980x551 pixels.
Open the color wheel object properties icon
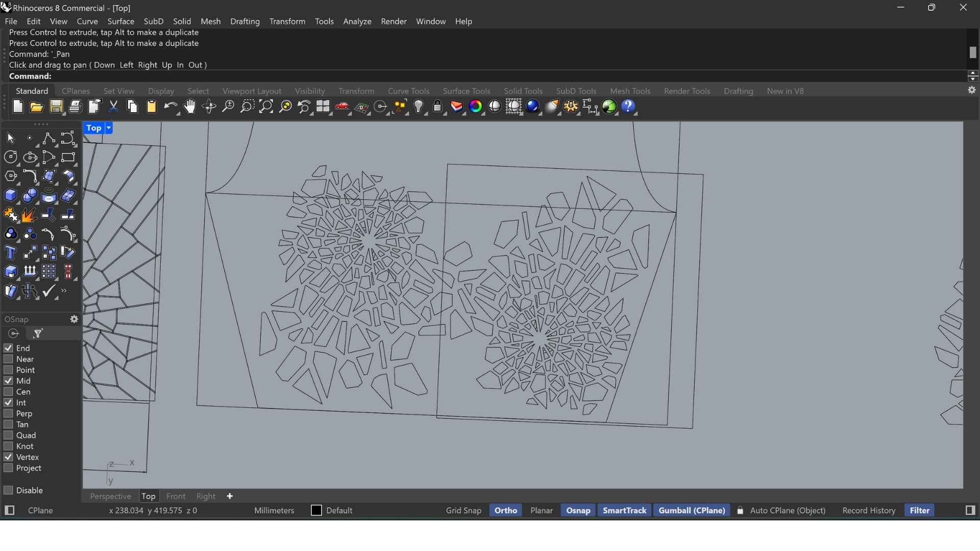coord(477,107)
